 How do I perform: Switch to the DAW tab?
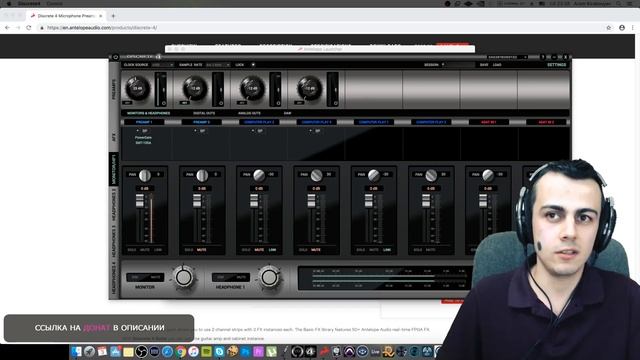pyautogui.click(x=287, y=113)
